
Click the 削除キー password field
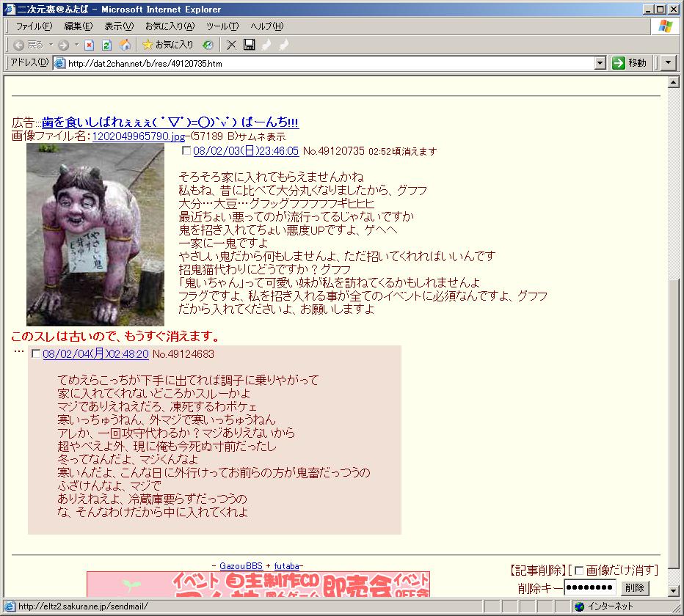pos(590,588)
